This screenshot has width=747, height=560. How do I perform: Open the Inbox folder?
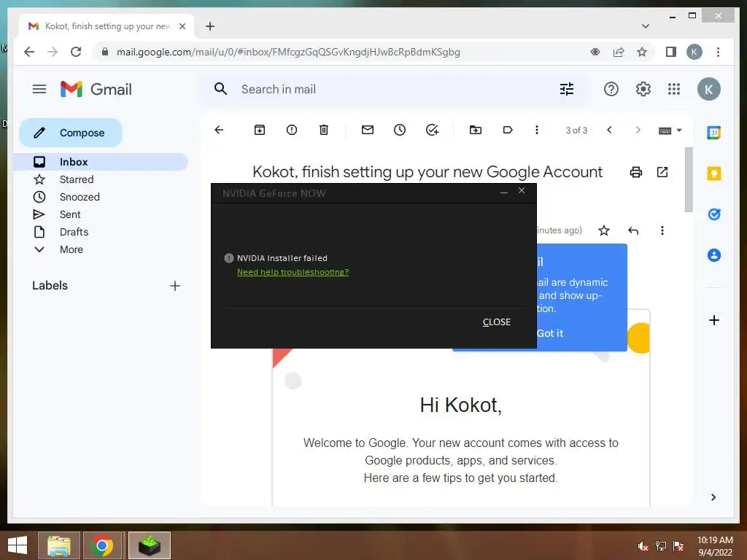point(101,162)
